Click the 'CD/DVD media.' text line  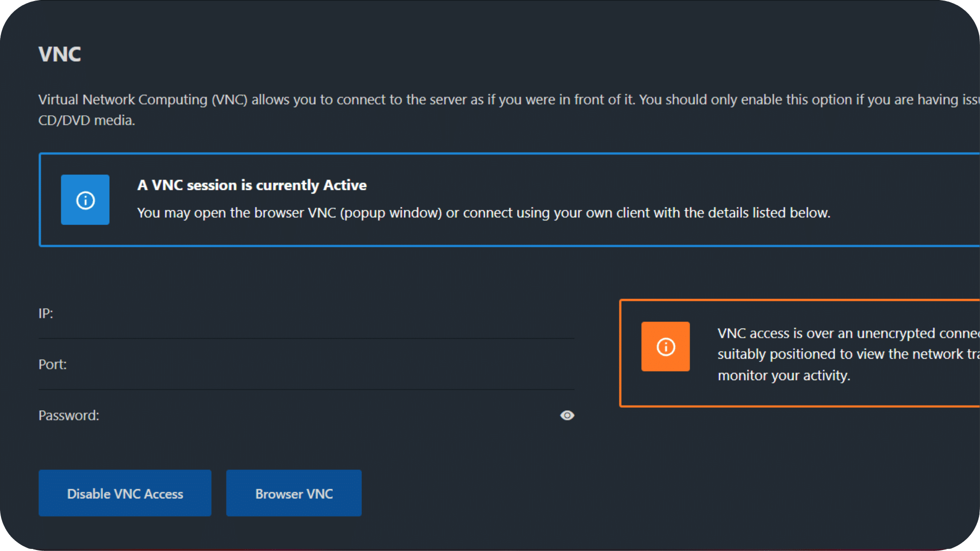coord(87,120)
